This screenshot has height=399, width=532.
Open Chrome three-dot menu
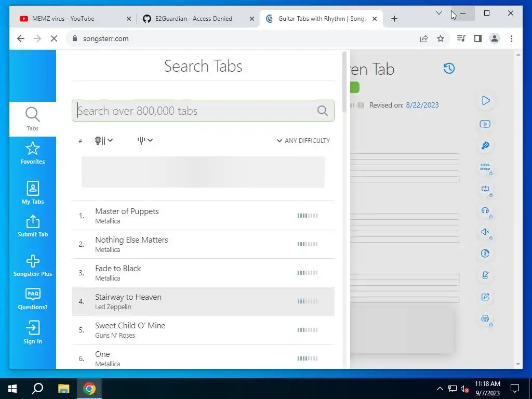pos(511,38)
